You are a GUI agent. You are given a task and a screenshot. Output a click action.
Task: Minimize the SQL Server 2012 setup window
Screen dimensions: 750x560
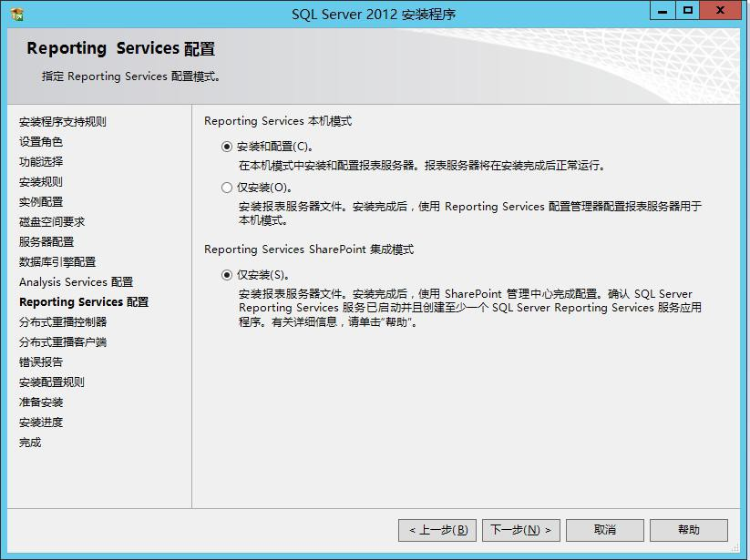(663, 11)
